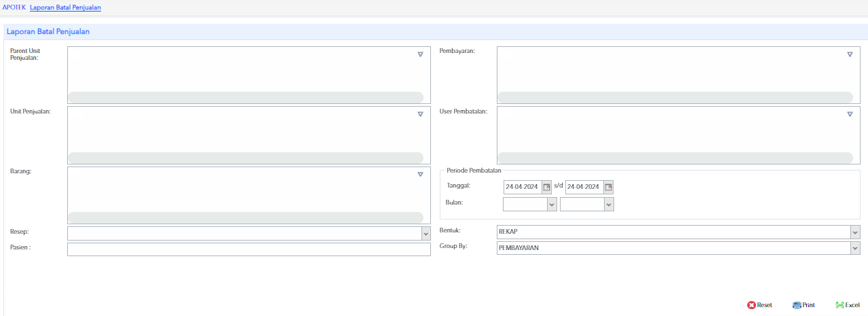Expand User Pembatalan list arrow
Image resolution: width=868 pixels, height=316 pixels.
(x=850, y=114)
